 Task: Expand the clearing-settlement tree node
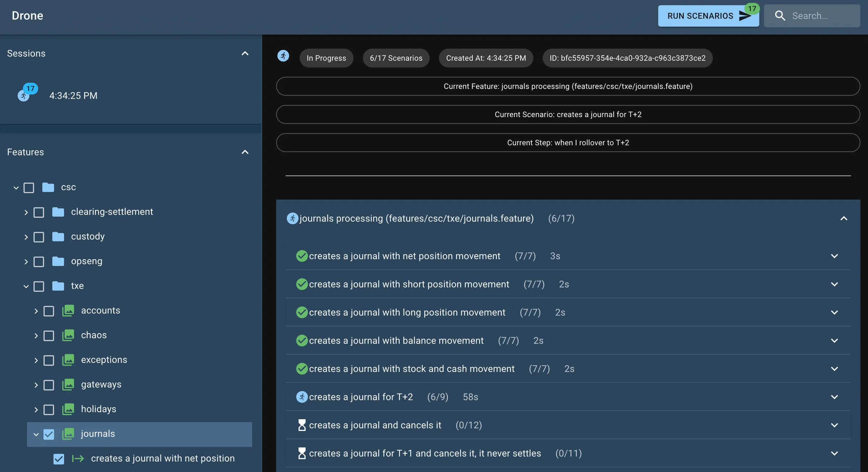(x=26, y=212)
